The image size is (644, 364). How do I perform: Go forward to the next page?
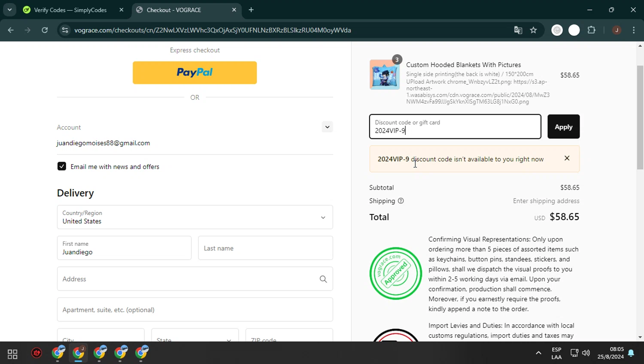[x=27, y=30]
